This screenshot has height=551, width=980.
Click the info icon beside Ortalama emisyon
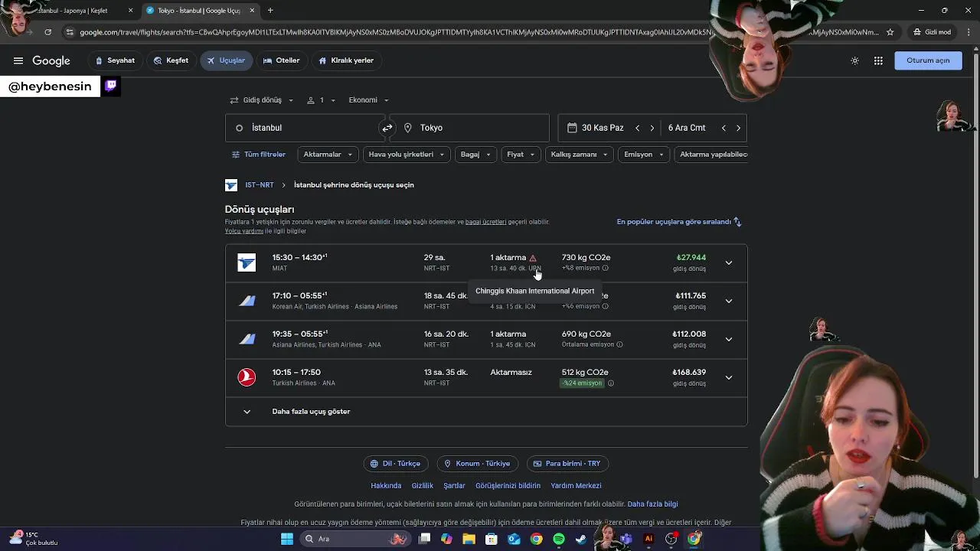(x=619, y=344)
